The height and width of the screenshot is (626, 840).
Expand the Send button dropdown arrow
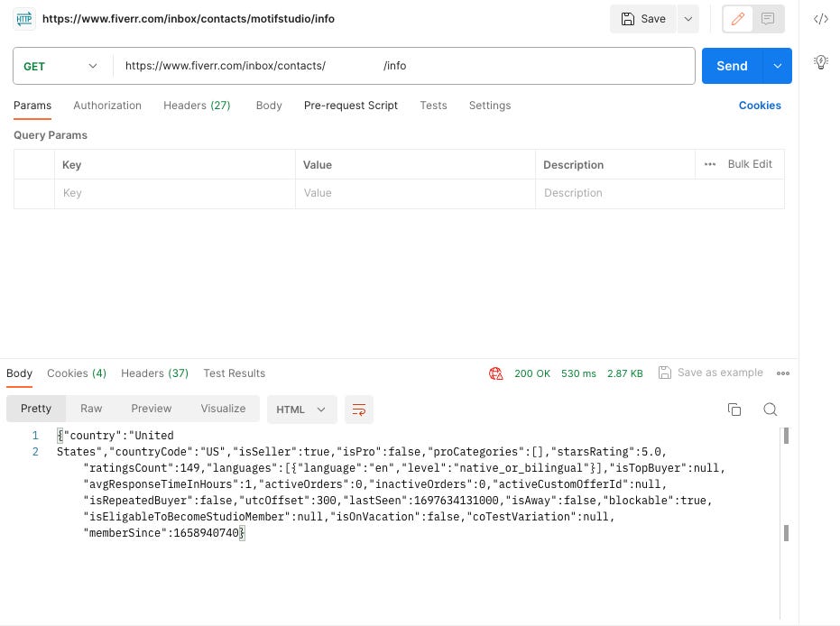tap(778, 65)
